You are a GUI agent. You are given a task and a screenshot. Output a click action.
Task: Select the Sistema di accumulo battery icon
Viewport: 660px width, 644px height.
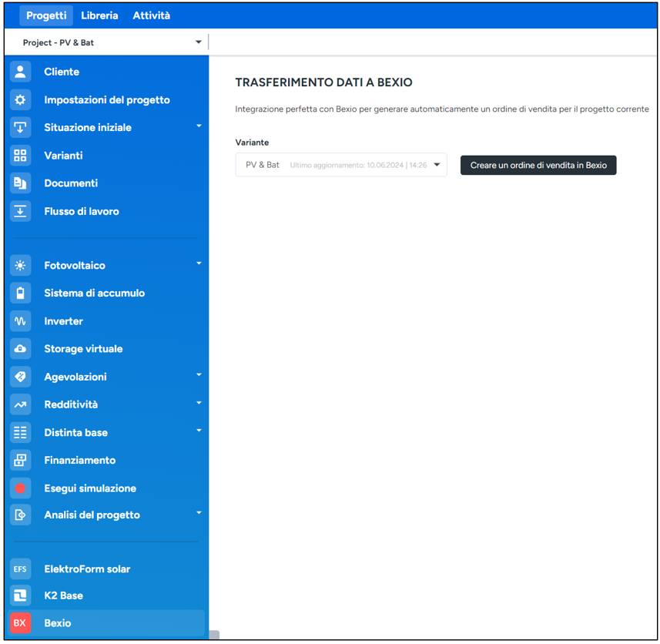(20, 293)
